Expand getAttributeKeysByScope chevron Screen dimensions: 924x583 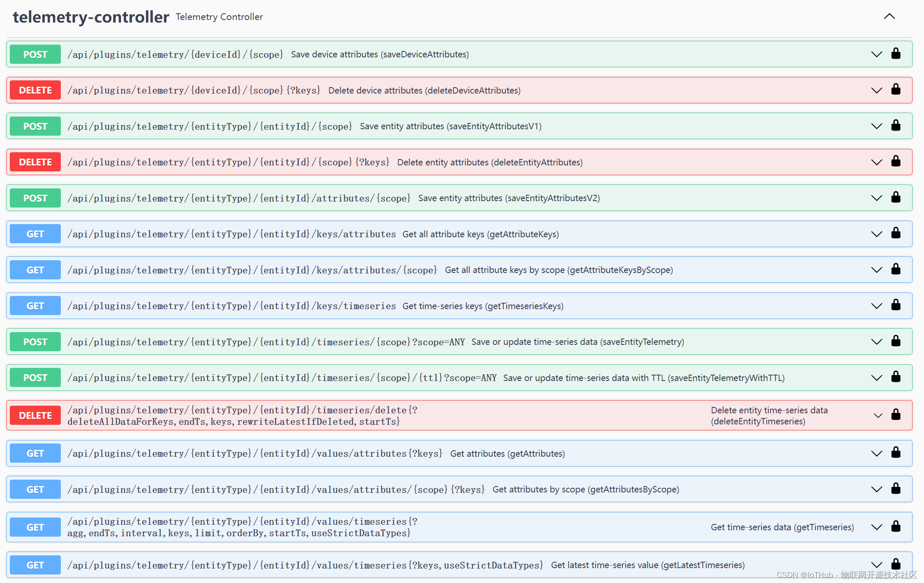[876, 270]
